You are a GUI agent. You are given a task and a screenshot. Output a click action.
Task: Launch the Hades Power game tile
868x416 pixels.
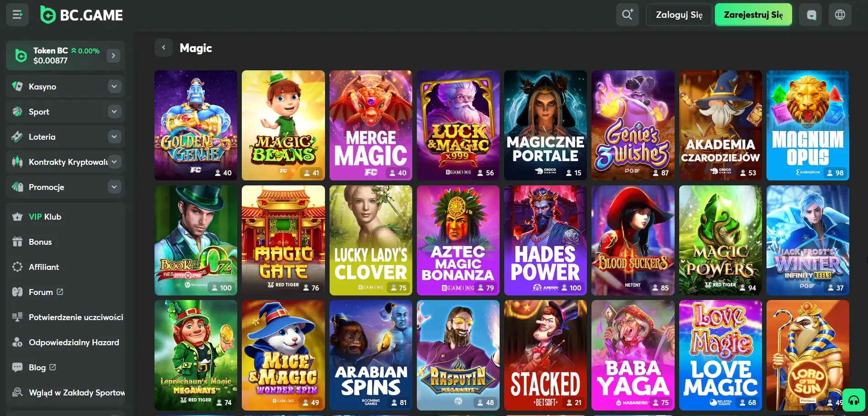pos(545,240)
